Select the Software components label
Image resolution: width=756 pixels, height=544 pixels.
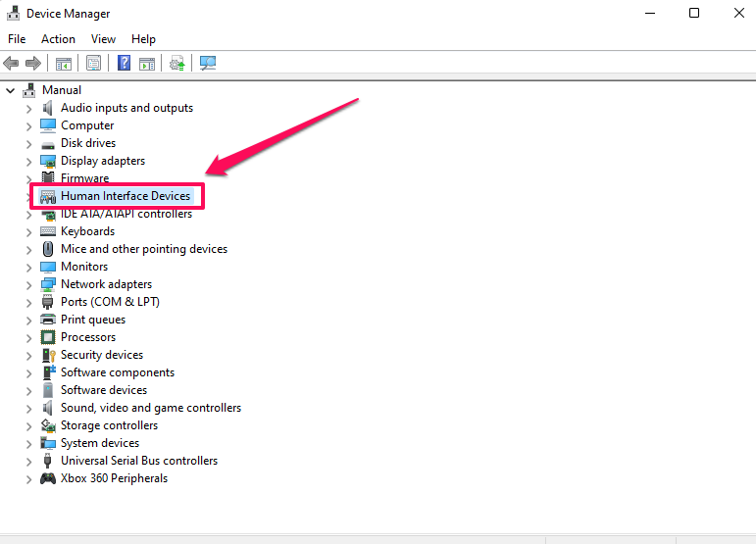tap(118, 372)
